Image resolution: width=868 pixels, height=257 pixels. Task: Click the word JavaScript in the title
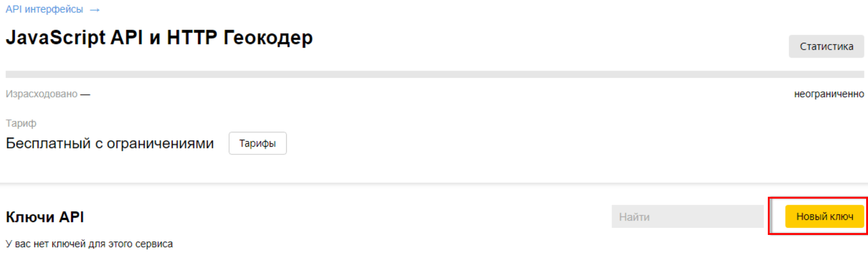click(55, 38)
